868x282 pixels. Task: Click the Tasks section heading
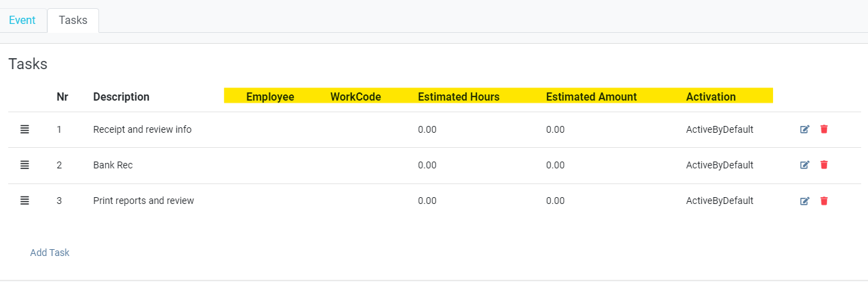click(x=28, y=64)
